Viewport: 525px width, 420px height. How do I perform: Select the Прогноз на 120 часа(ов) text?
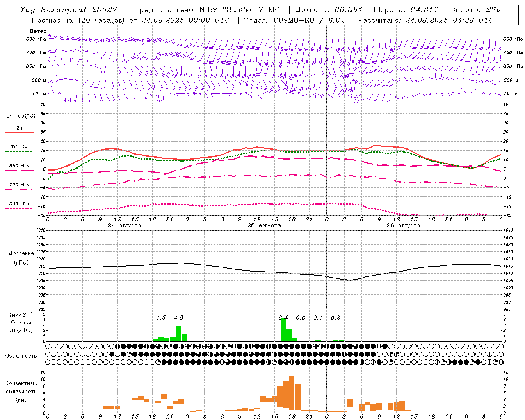tap(79, 20)
